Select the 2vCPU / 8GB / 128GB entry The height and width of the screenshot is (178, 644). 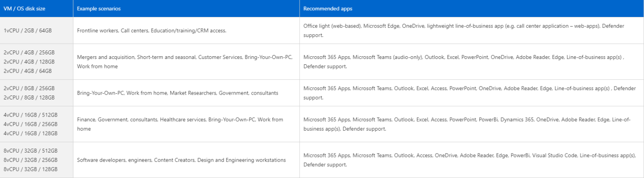pos(29,97)
